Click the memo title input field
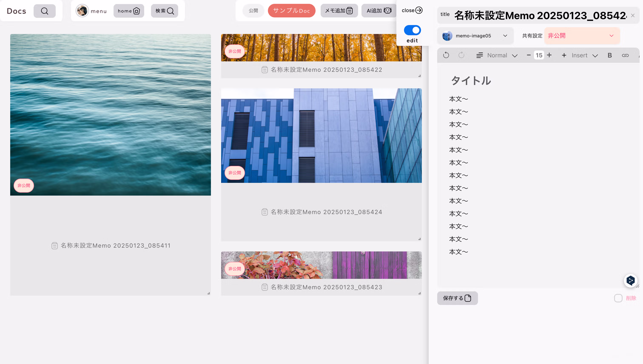The image size is (643, 364). click(x=540, y=16)
